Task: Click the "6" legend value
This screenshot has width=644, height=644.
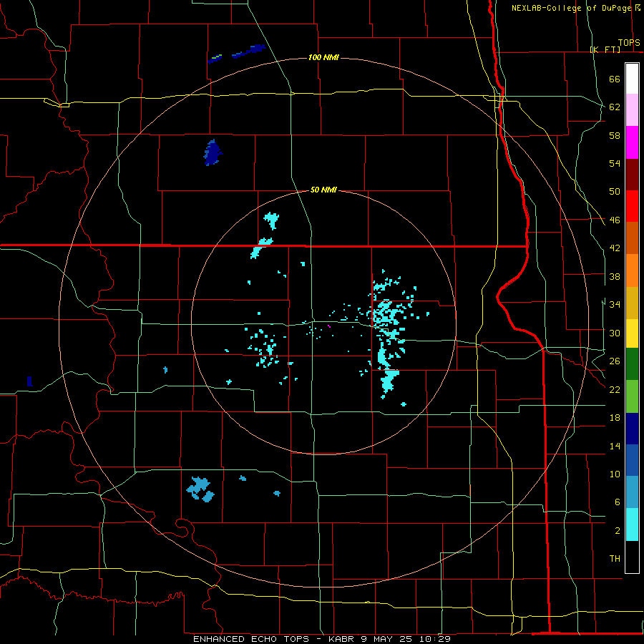Action: coord(617,502)
